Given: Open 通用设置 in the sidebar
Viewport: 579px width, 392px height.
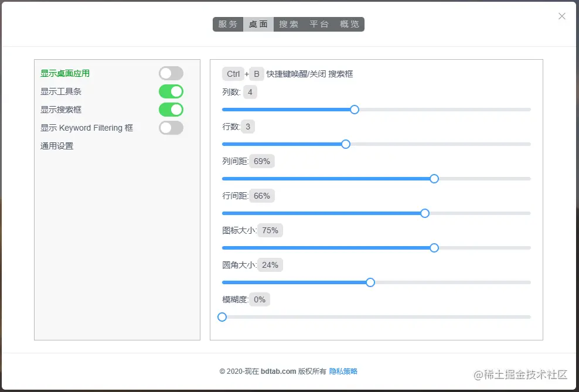Looking at the screenshot, I should coord(57,146).
